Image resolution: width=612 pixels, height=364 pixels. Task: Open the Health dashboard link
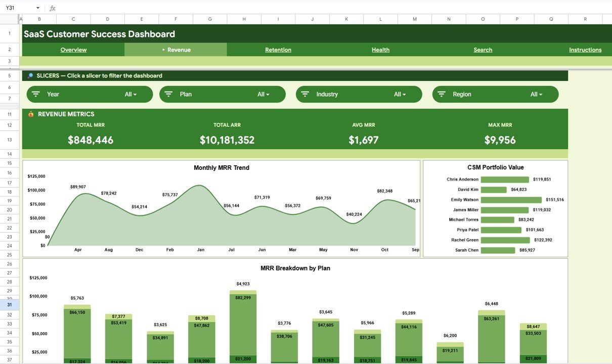pyautogui.click(x=380, y=50)
